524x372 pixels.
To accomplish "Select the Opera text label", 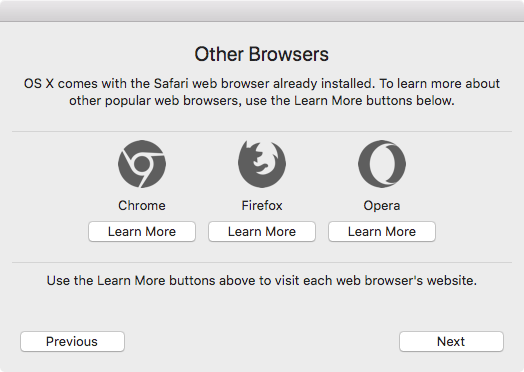I will coord(382,206).
